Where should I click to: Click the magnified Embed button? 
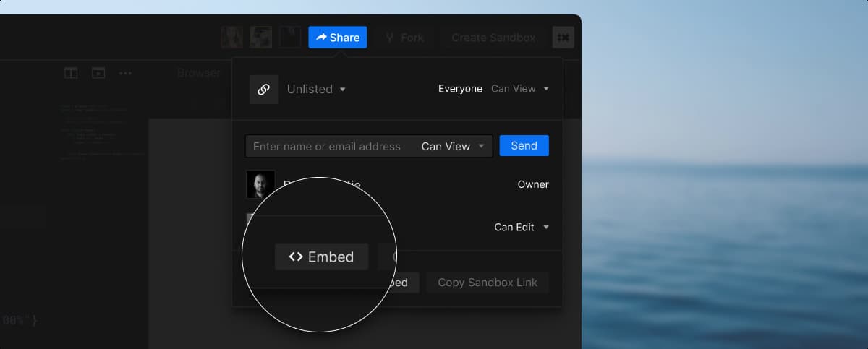click(x=321, y=257)
